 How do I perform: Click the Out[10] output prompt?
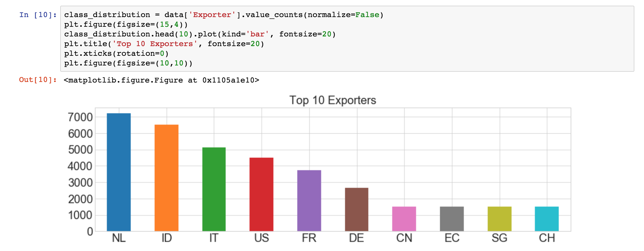pos(38,80)
